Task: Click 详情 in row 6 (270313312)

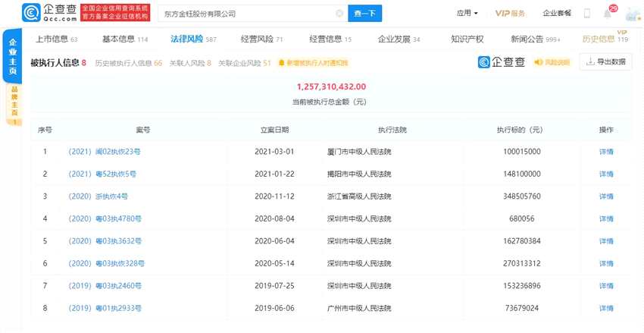Action: click(606, 263)
